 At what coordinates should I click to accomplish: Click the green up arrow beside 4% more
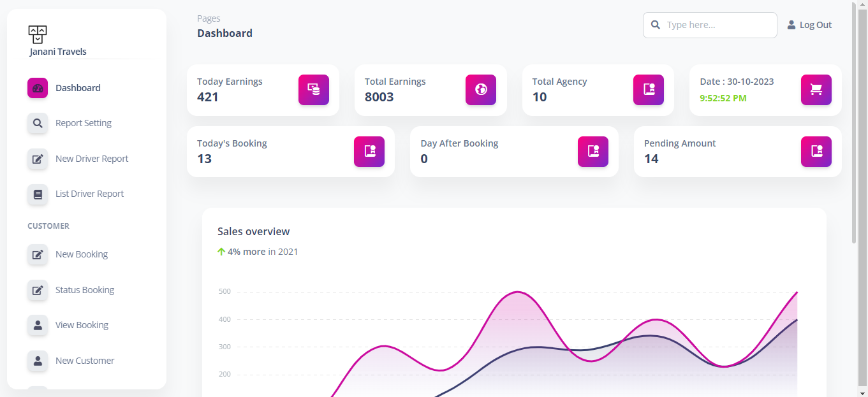click(221, 252)
